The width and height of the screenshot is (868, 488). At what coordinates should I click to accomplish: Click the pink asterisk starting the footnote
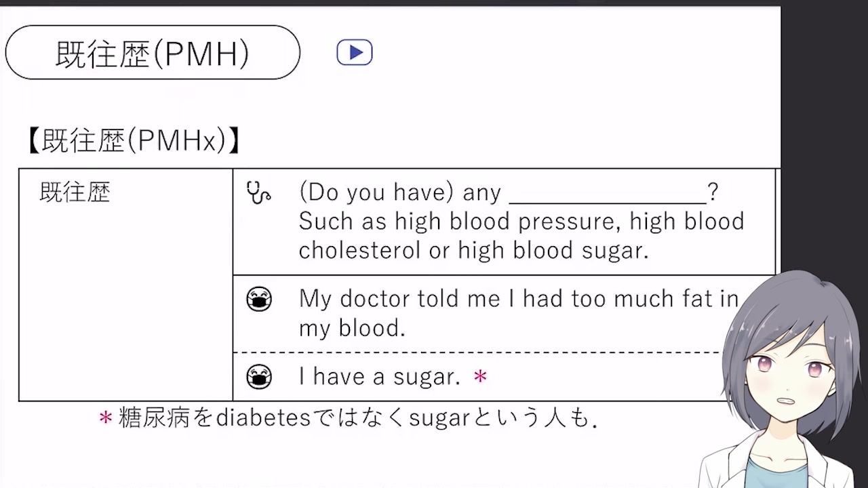105,418
